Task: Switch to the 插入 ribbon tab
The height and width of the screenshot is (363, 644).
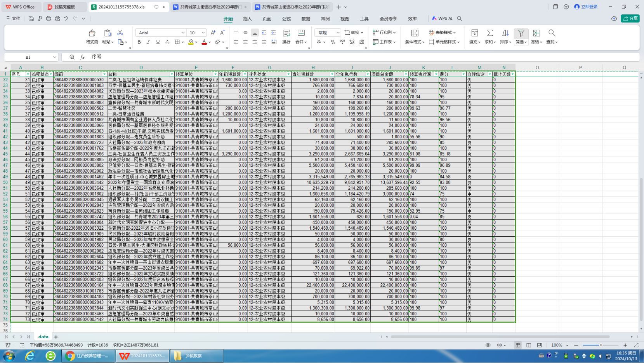Action: click(x=247, y=19)
